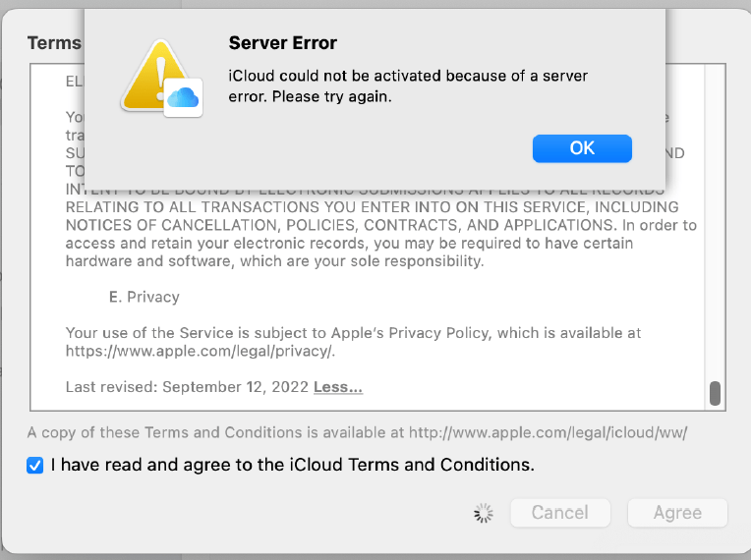Click the apple.com/legal/icloud/ww URL
Screen dimensions: 751x560
pos(548,432)
